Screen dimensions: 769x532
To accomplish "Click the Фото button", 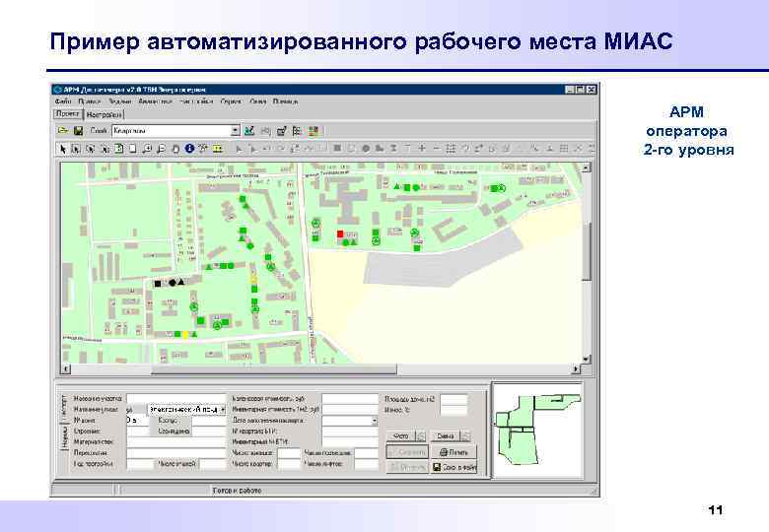I will 400,436.
